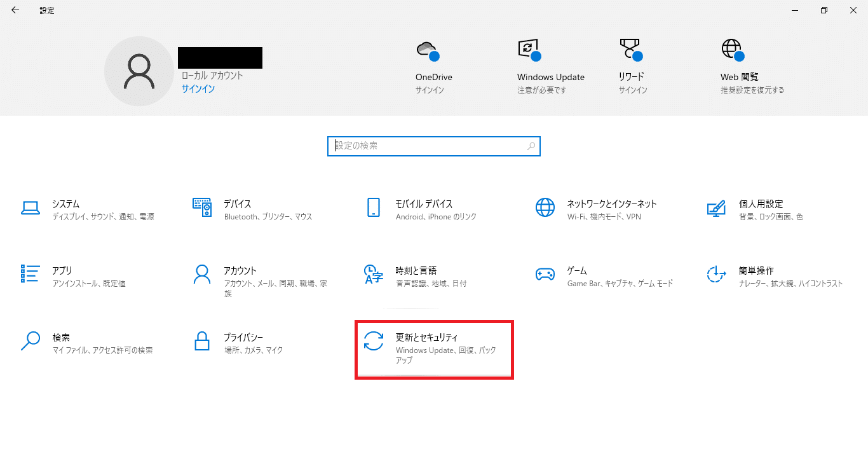Click Game Bar、キャプチャ、ゲーム モード description

click(x=620, y=284)
